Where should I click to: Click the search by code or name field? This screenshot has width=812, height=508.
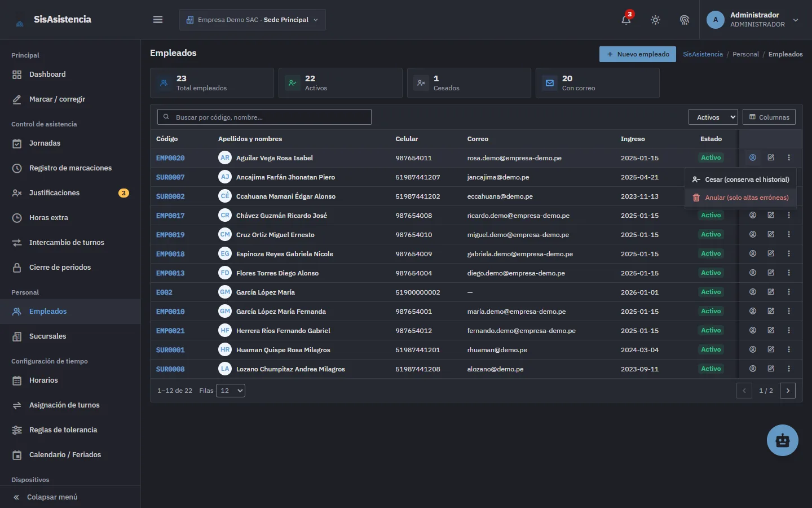coord(264,117)
